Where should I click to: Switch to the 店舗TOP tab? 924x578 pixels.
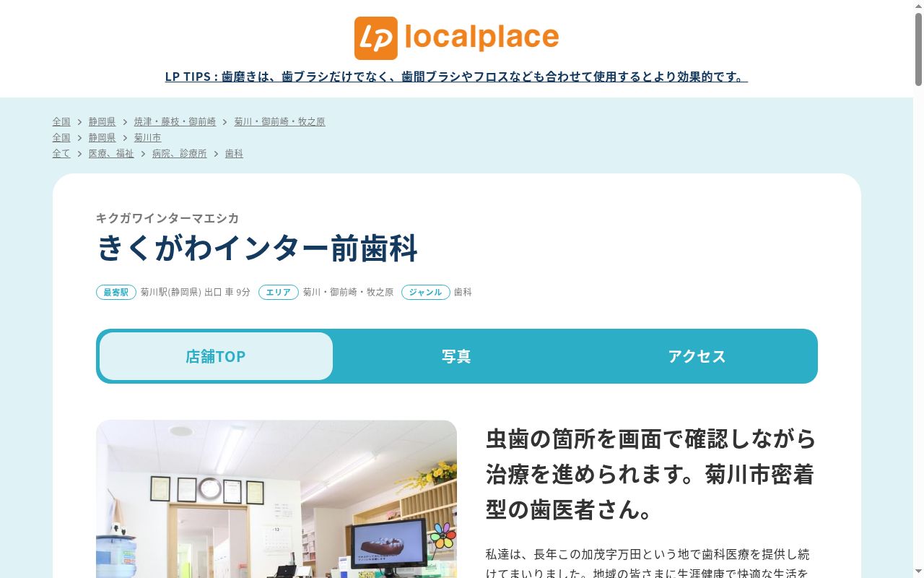coord(216,356)
